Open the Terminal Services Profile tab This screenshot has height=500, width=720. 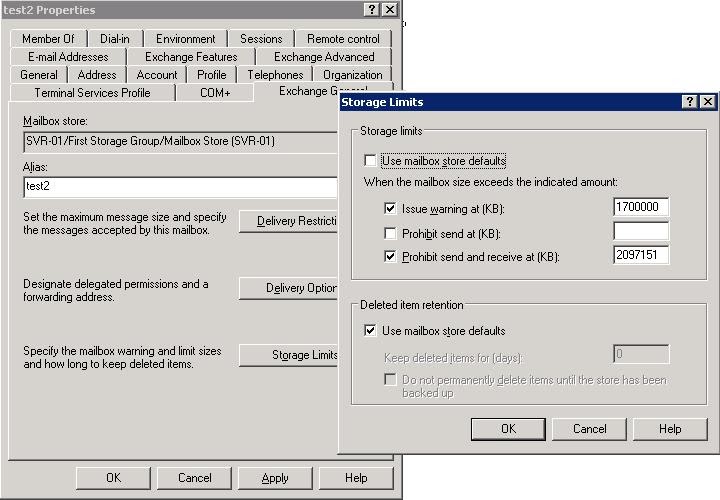[x=92, y=93]
